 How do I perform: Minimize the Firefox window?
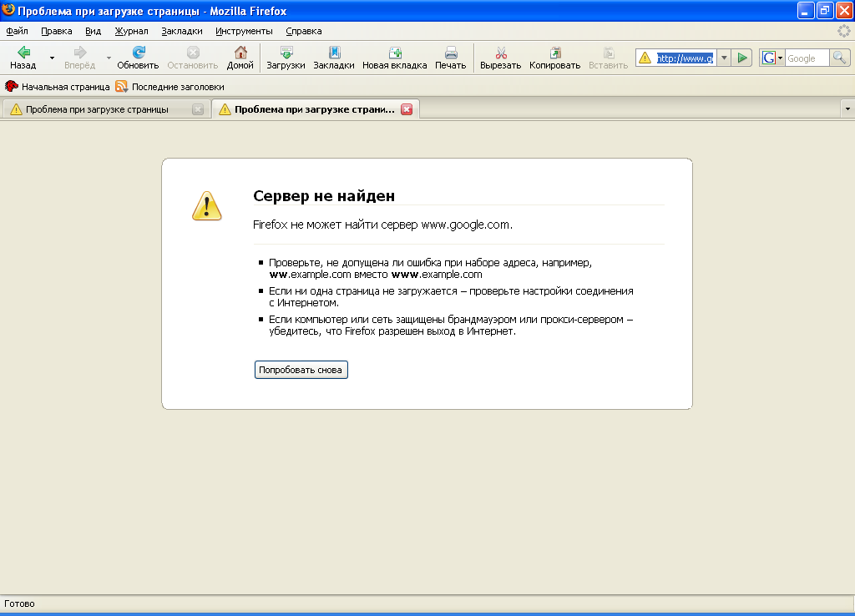(x=806, y=10)
